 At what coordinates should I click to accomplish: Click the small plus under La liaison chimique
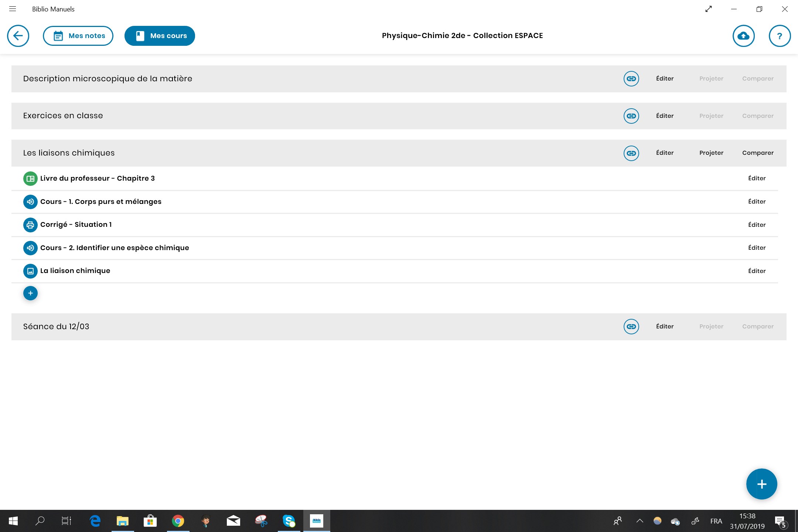pos(30,293)
